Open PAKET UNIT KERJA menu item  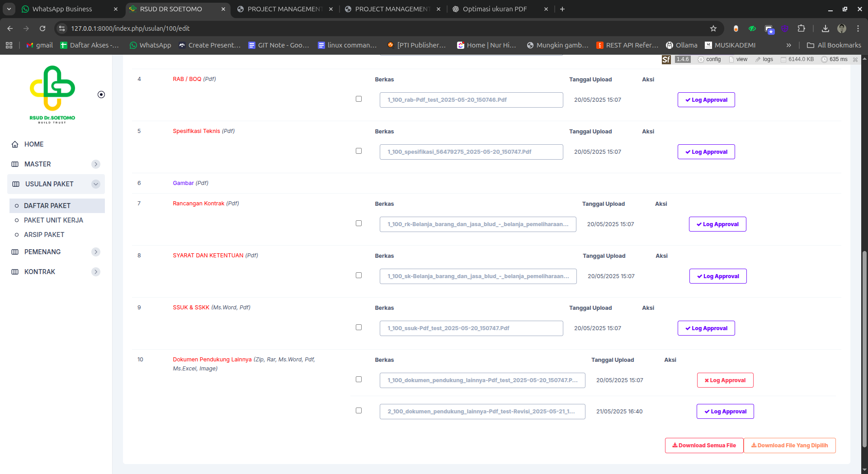click(x=53, y=220)
